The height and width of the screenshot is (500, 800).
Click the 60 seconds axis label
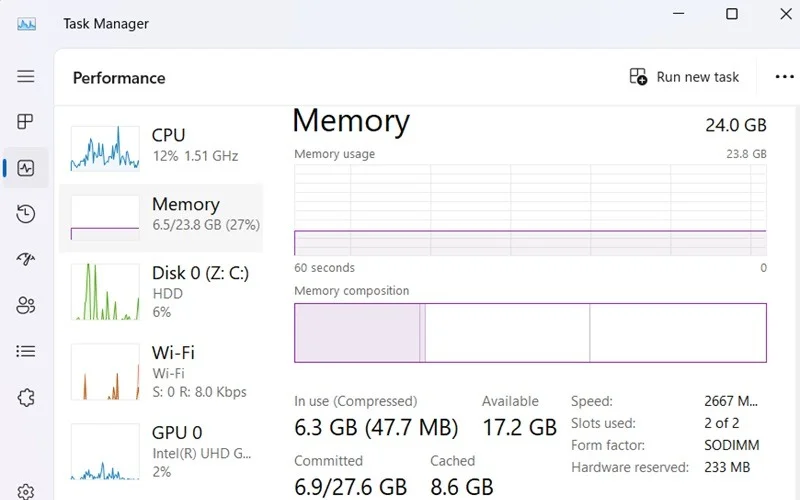324,268
